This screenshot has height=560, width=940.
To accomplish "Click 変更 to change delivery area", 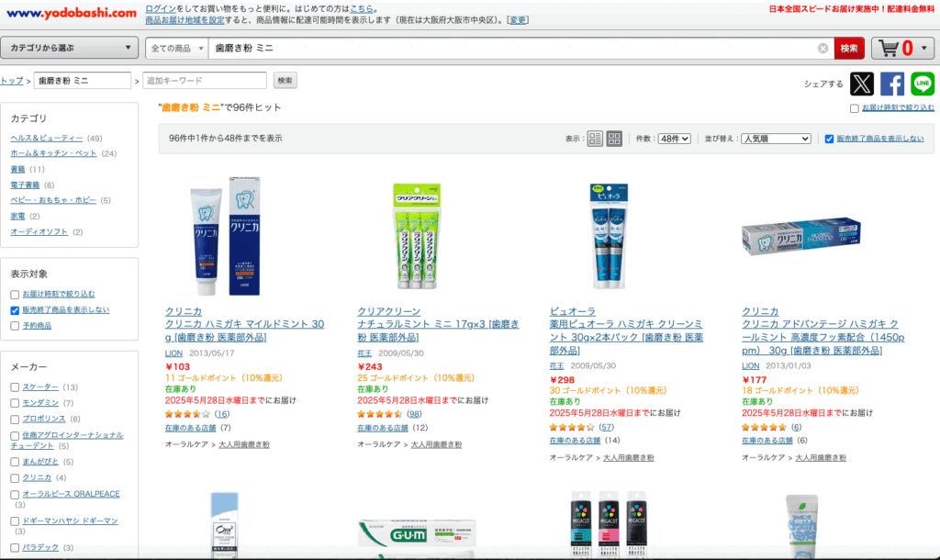I will [x=518, y=20].
